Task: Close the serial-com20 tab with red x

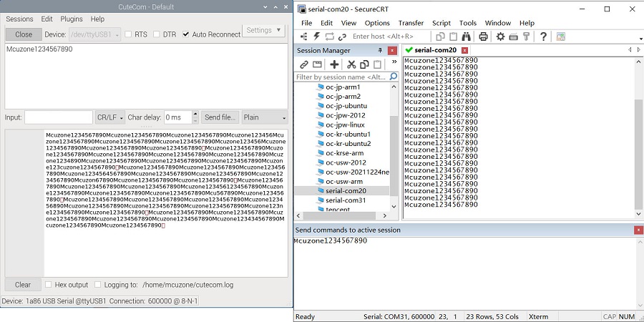Action: (x=464, y=50)
